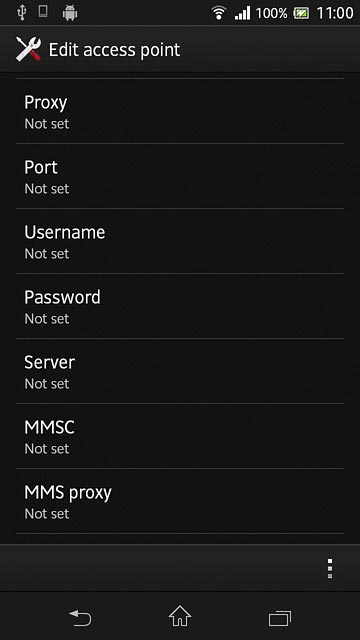Edit the Password setting
The image size is (360, 640).
(x=180, y=306)
